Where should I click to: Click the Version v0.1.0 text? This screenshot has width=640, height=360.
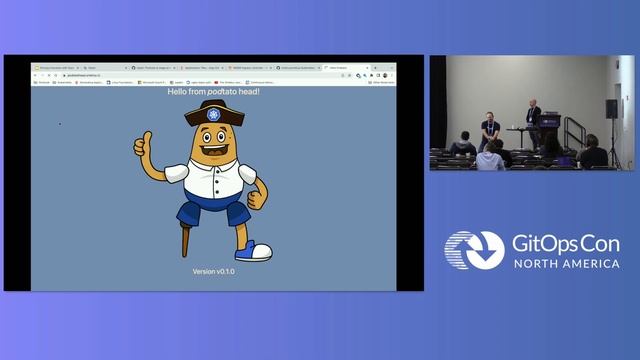click(x=213, y=271)
